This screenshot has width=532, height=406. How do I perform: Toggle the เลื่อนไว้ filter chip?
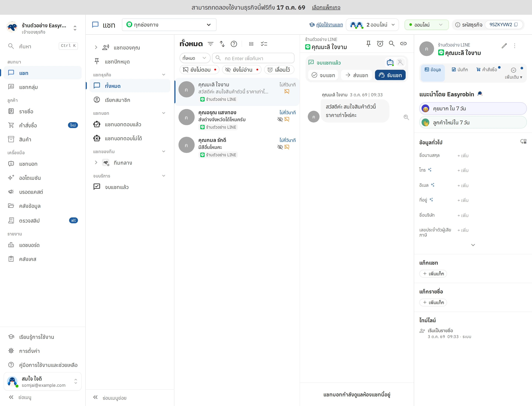pos(279,70)
